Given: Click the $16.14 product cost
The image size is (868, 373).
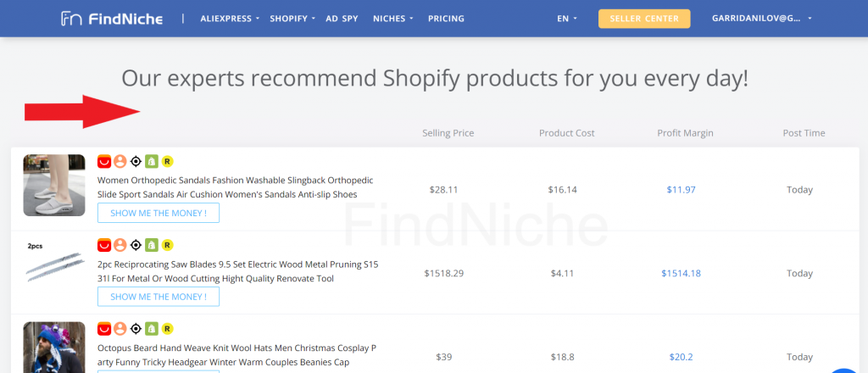Looking at the screenshot, I should (x=563, y=190).
